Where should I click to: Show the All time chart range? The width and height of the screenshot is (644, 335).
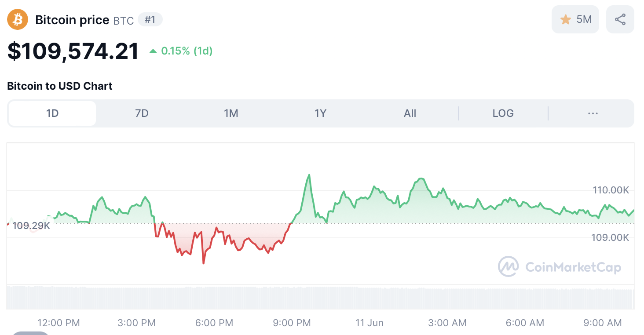click(x=410, y=113)
